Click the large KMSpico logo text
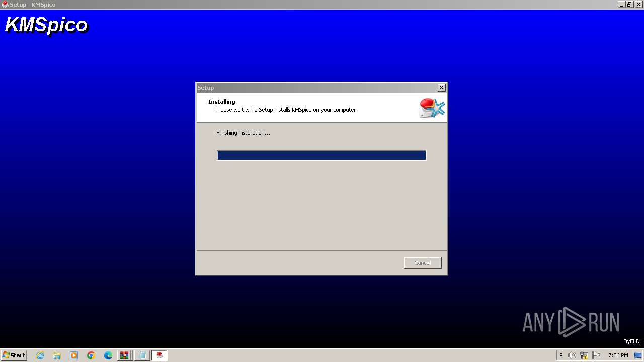The height and width of the screenshot is (362, 644). (46, 25)
